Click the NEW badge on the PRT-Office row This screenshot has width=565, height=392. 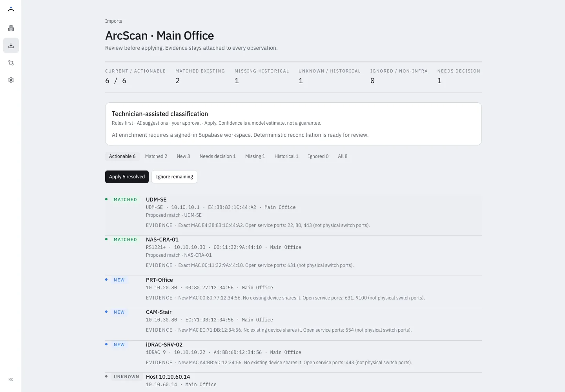(119, 280)
